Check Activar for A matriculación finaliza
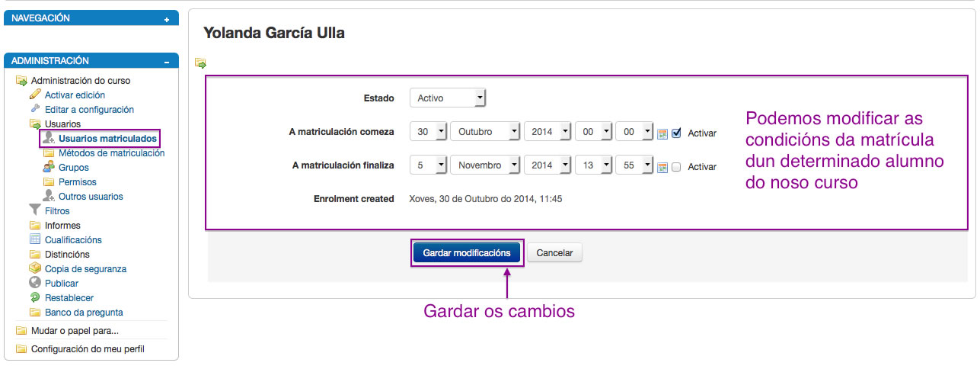 676,167
